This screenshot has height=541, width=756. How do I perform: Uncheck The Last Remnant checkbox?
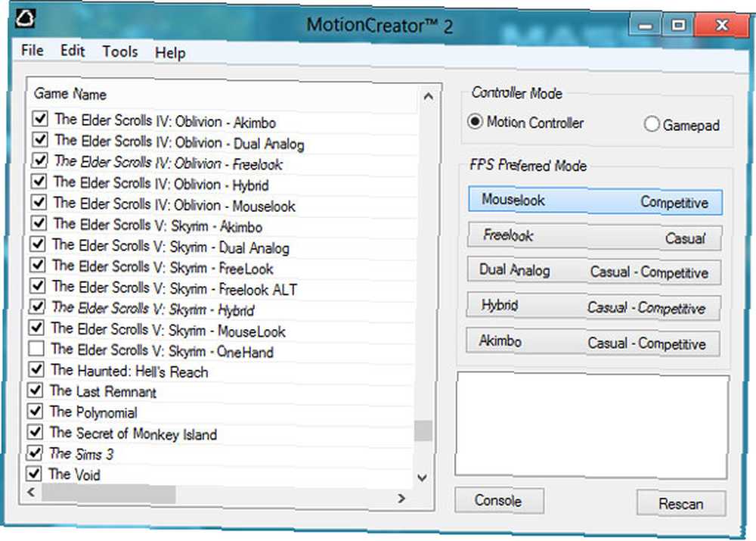36,390
